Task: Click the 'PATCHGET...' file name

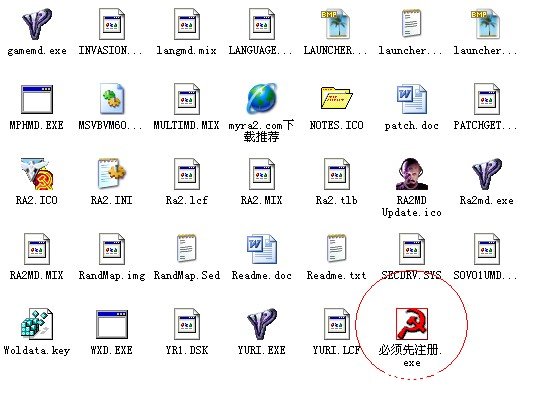Action: tap(485, 125)
